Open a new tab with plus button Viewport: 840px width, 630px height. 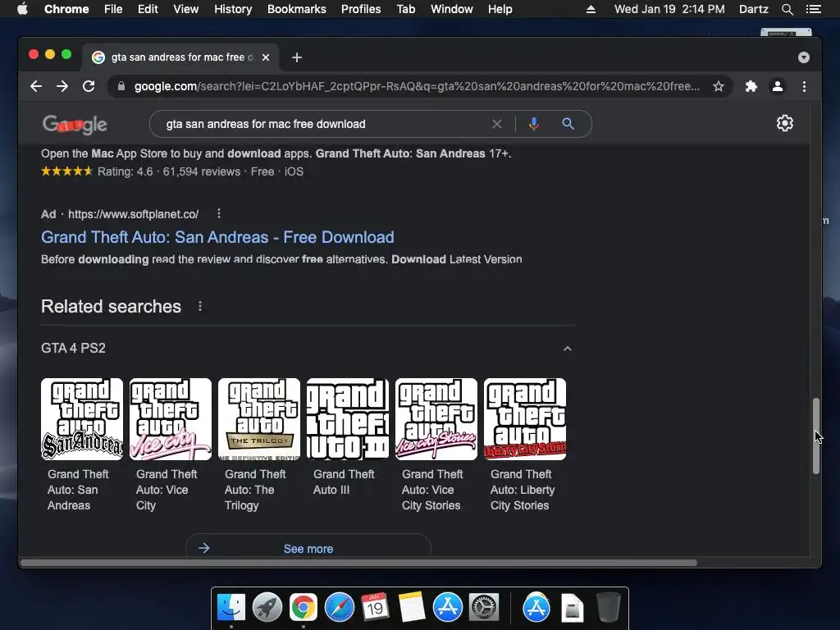(x=297, y=57)
